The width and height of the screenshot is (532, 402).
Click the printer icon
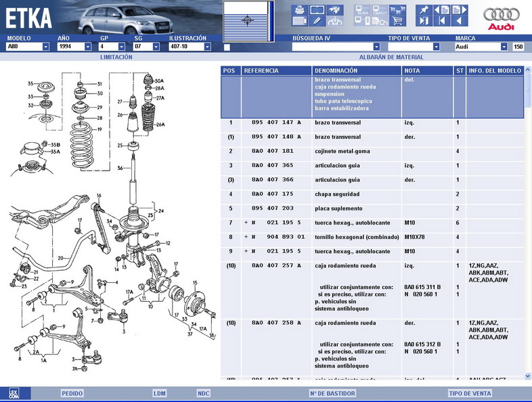tap(299, 10)
